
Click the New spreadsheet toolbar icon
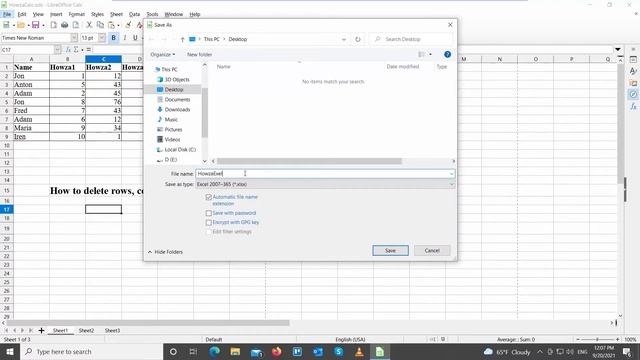[6, 25]
